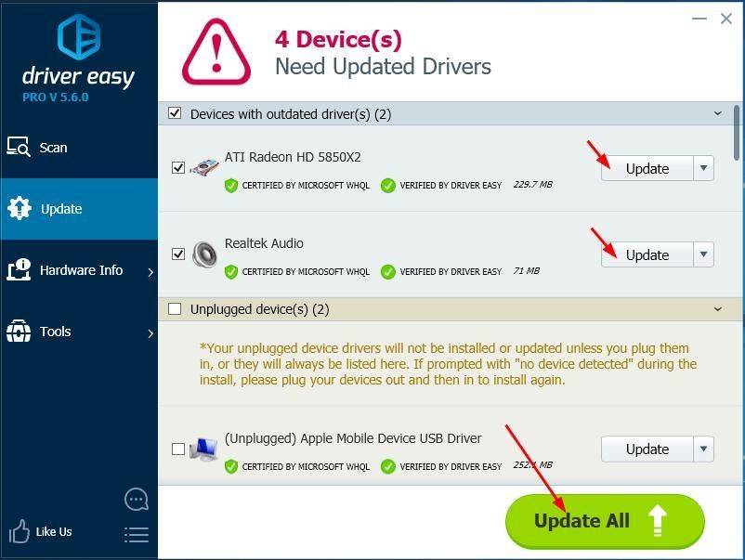Click the Like Us thumbs-up icon
The height and width of the screenshot is (560, 745).
tap(19, 531)
